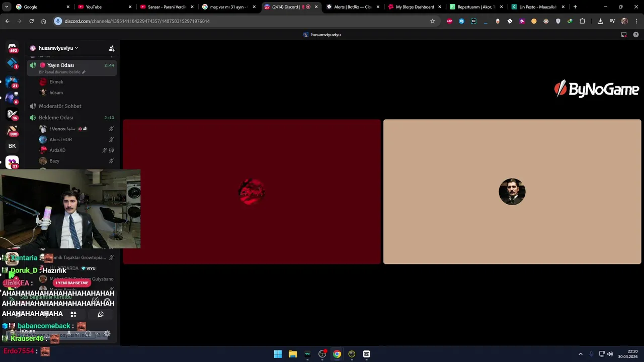Image resolution: width=644 pixels, height=362 pixels.
Task: Switch to Sansar - Parani Verdi tab
Action: tap(167, 7)
